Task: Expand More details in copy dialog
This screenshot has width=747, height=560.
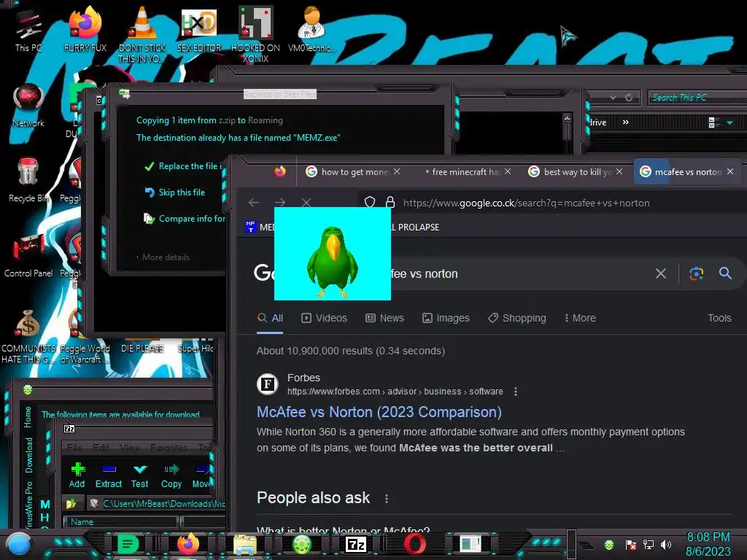Action: pos(166,257)
